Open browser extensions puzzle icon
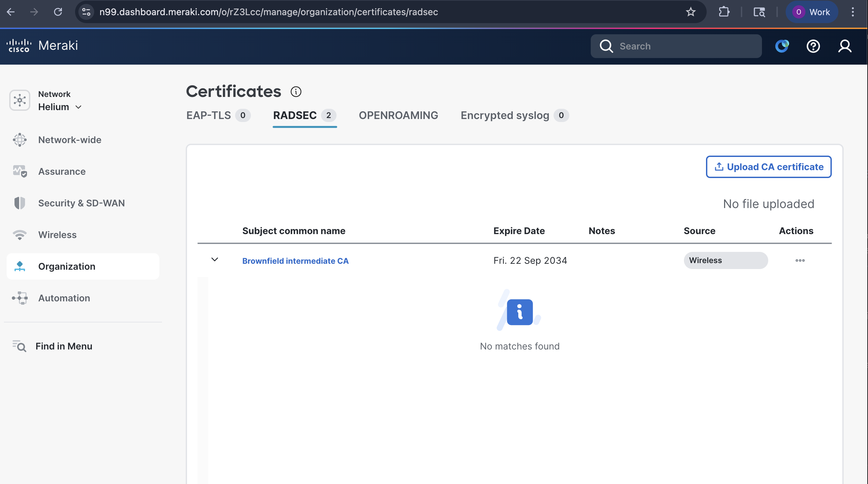 (723, 12)
